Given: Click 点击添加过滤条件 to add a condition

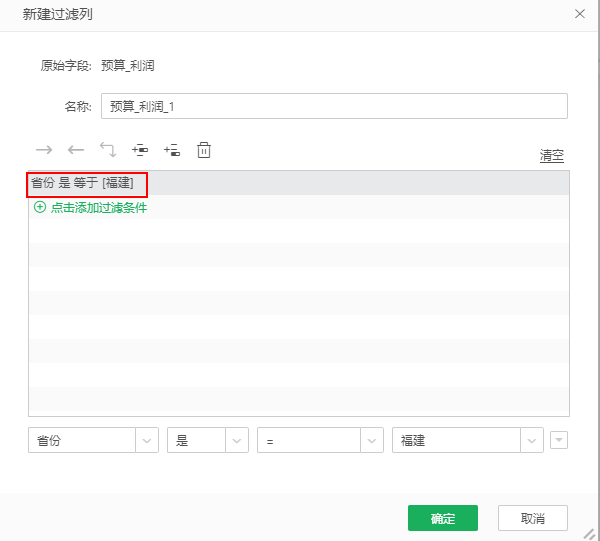Looking at the screenshot, I should coord(99,208).
